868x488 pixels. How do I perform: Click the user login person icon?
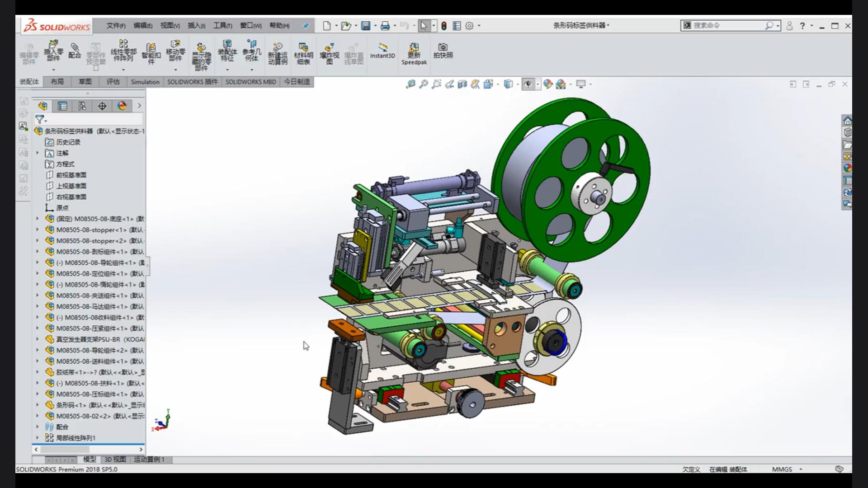(x=789, y=26)
